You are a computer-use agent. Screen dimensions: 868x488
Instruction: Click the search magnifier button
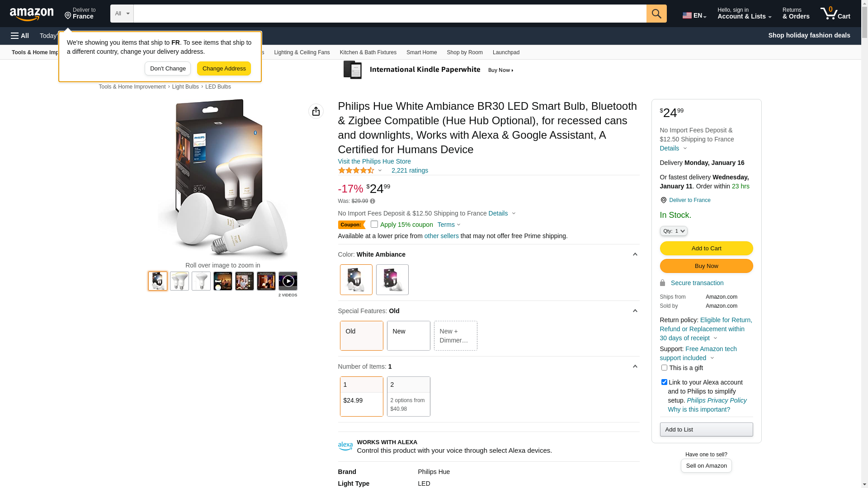[656, 14]
